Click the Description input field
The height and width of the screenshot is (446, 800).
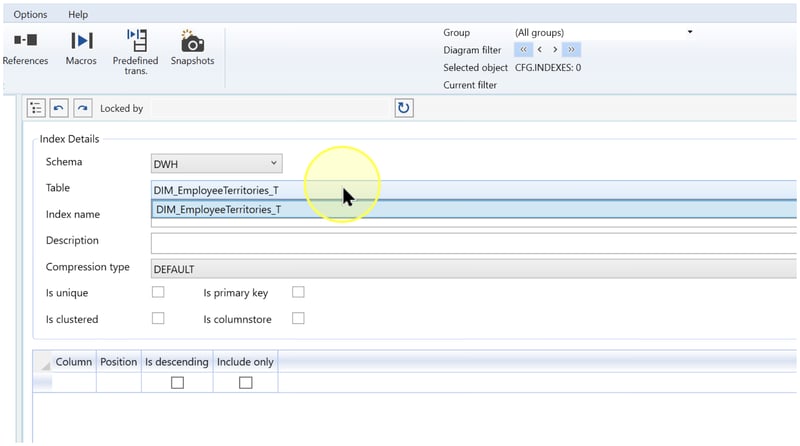[473, 243]
